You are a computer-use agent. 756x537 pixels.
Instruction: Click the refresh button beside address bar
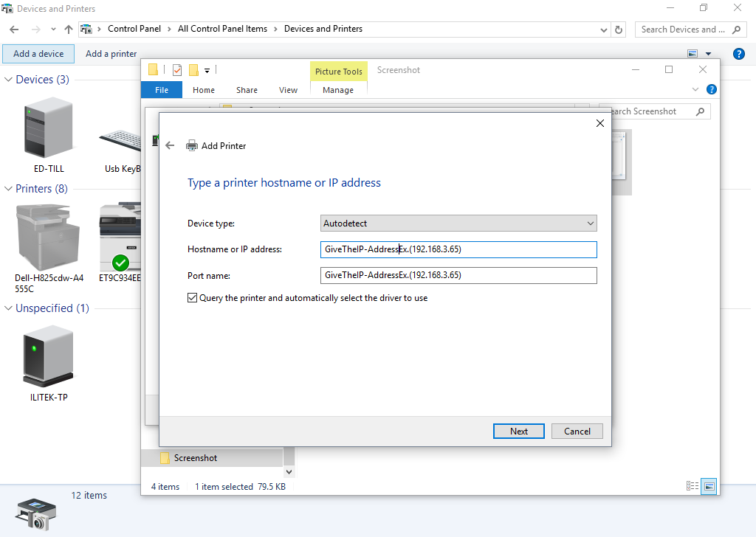[x=619, y=30]
